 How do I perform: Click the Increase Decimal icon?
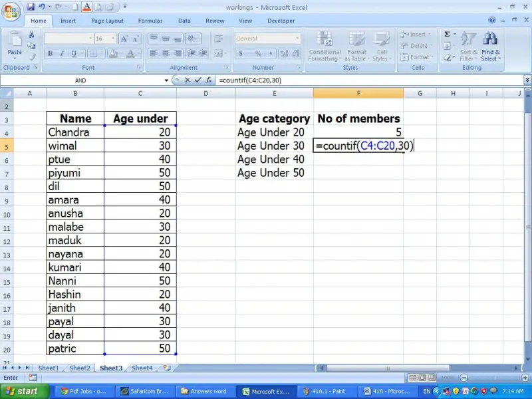(x=285, y=53)
